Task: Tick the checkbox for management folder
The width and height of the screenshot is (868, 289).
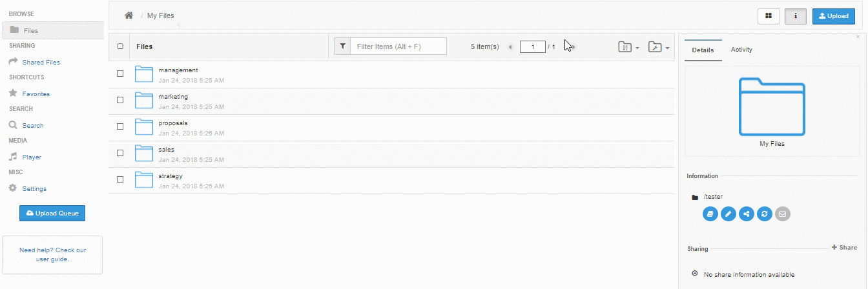Action: point(120,74)
